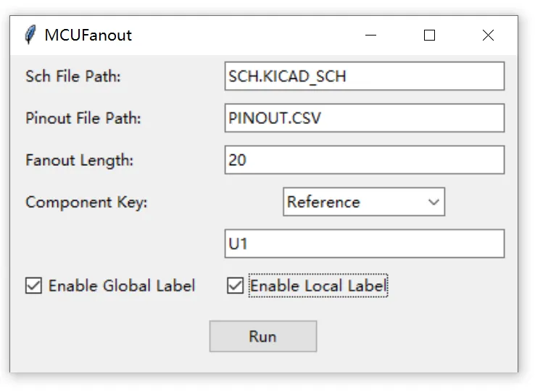The height and width of the screenshot is (392, 535).
Task: Run the fanout with the Run button
Action: 263,336
